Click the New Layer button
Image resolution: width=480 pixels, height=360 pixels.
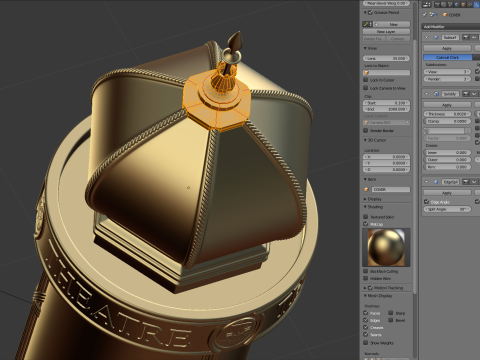[386, 31]
